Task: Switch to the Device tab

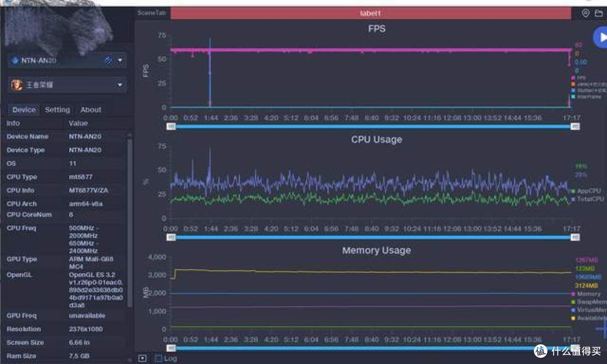Action: tap(24, 110)
